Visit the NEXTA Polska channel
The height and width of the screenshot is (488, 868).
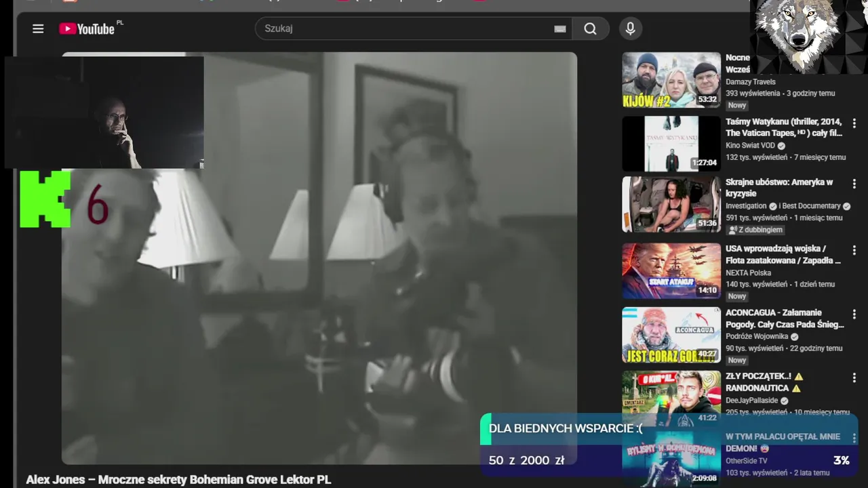point(749,272)
